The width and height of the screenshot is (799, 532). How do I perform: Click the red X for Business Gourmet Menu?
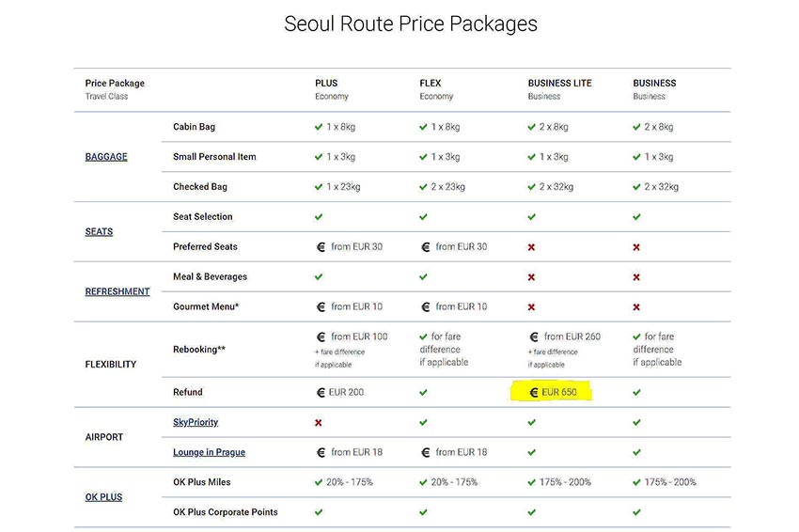click(636, 307)
